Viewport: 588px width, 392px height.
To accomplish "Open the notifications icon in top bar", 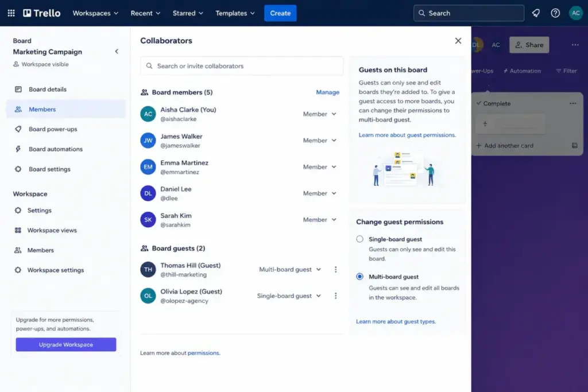I will tap(536, 13).
